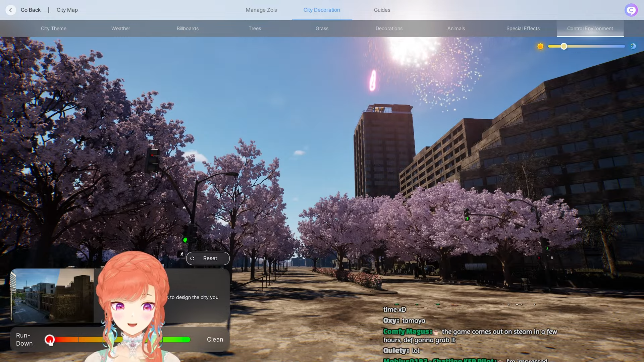Click the circular arrow icon in Reset
The image size is (644, 362).
[x=192, y=258]
